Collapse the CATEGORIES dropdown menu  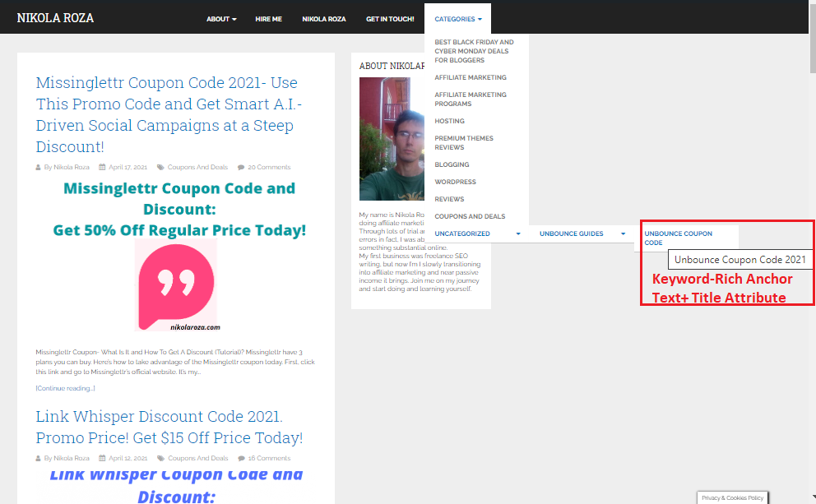458,19
